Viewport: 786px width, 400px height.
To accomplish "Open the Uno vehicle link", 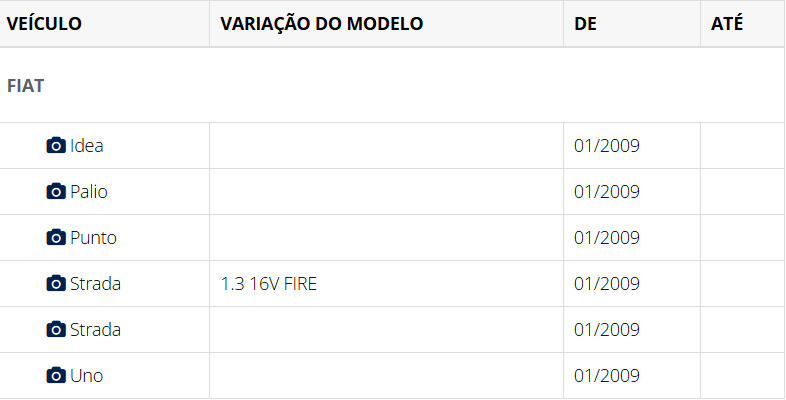I will [86, 376].
